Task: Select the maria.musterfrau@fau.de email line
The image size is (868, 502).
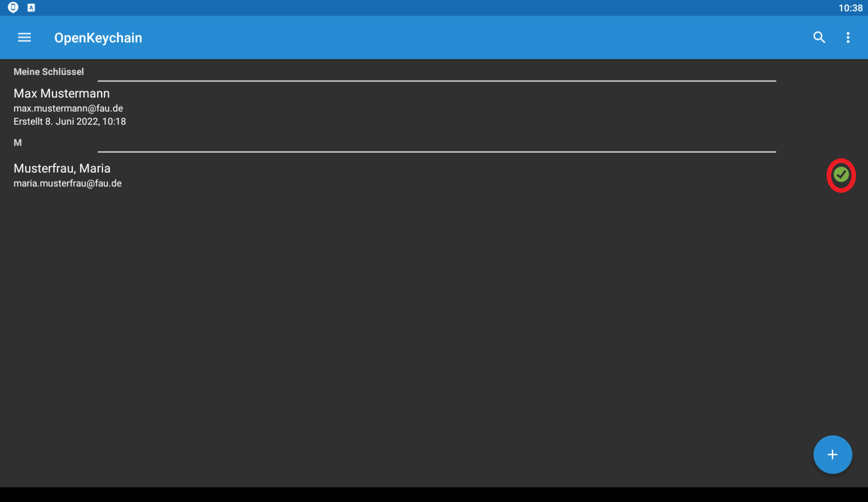Action: click(67, 184)
